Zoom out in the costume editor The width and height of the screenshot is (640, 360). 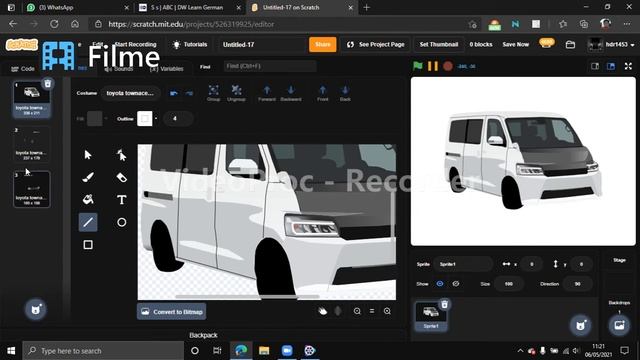(357, 311)
